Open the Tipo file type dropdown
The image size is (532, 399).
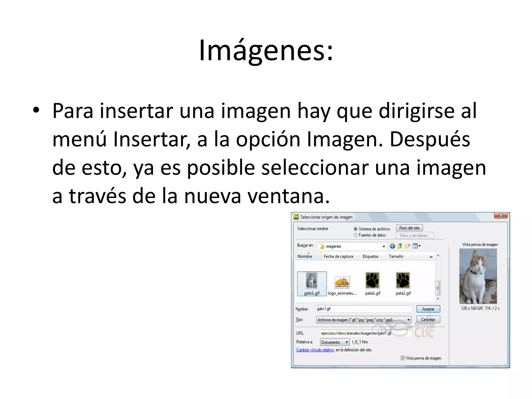tap(364, 320)
